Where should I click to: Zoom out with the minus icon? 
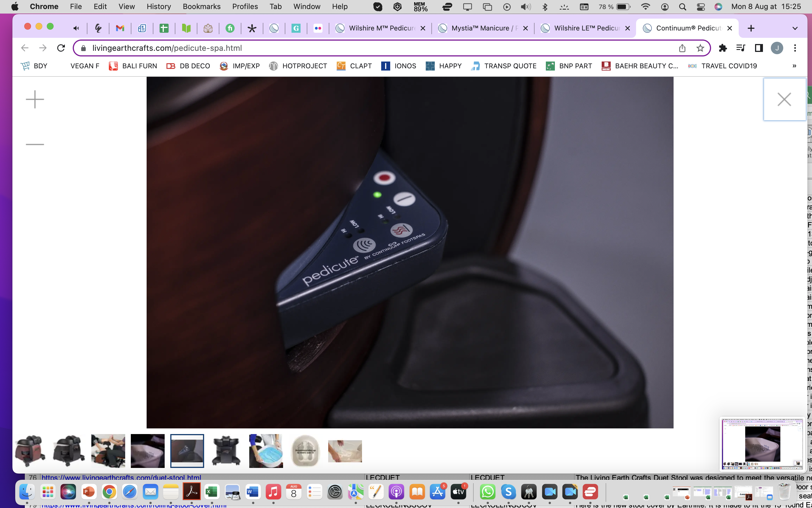coord(35,144)
